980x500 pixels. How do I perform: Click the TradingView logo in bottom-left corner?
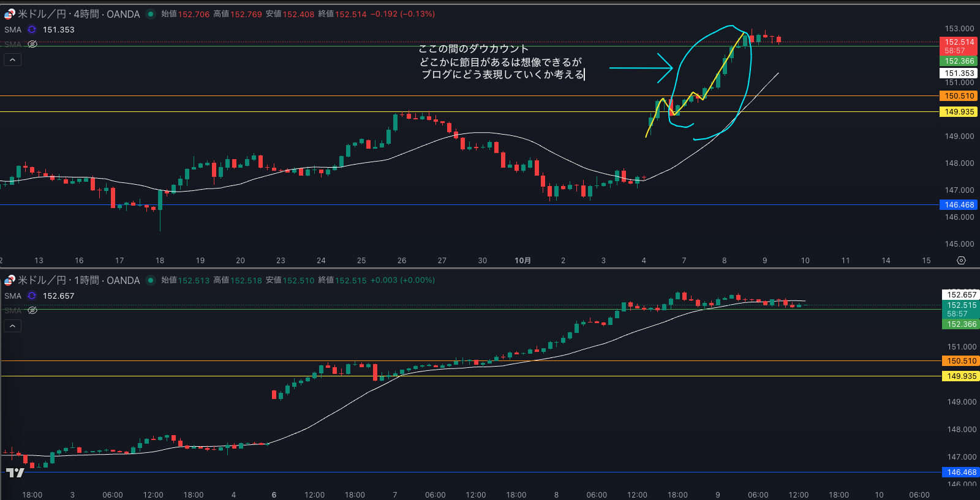point(15,472)
